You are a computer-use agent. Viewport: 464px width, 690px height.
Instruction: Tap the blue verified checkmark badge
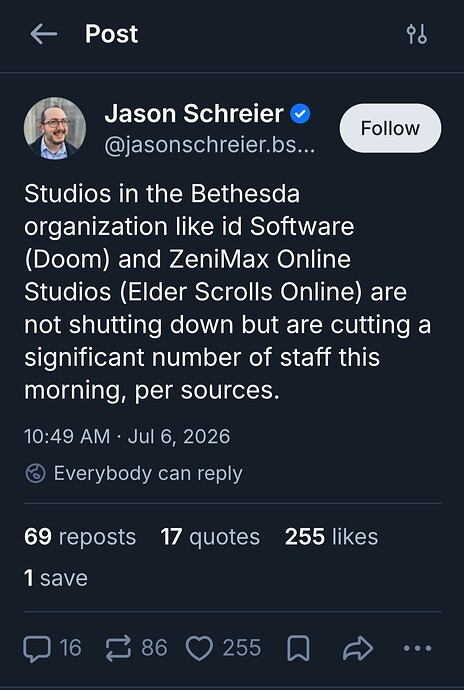(300, 114)
